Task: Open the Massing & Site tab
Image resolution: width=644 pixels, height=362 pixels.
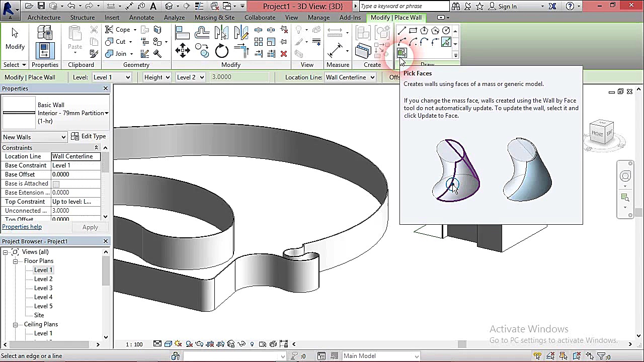Action: tap(214, 17)
